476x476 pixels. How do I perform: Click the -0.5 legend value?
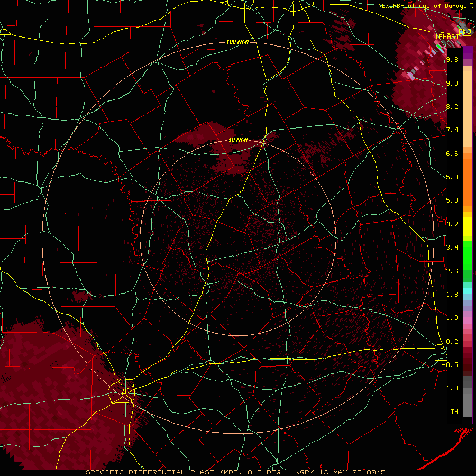pyautogui.click(x=450, y=365)
